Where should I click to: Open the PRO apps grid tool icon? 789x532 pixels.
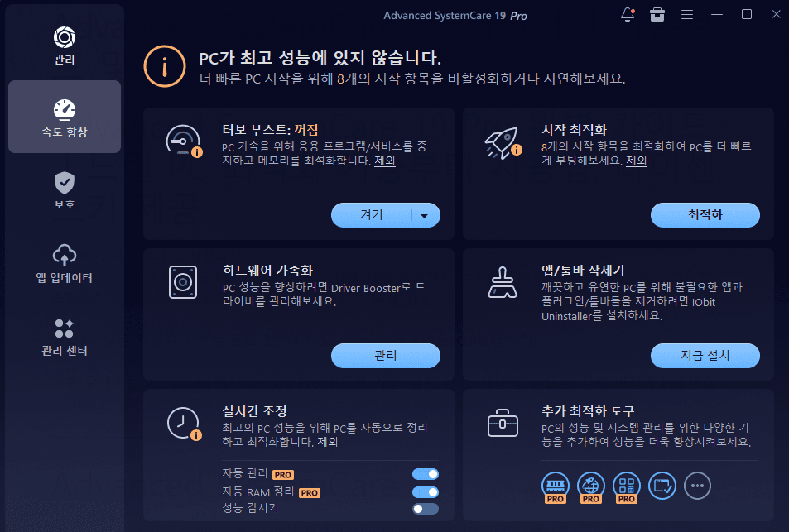[x=627, y=486]
